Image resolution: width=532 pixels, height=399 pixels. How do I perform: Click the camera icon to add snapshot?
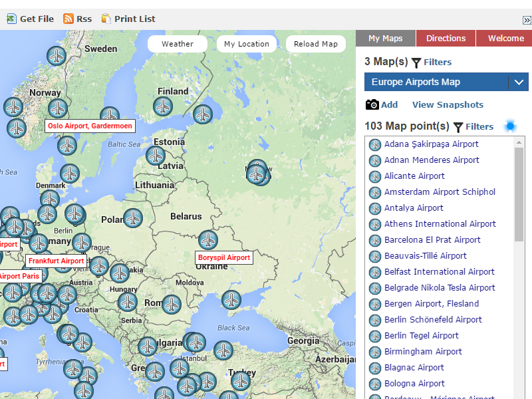point(372,104)
